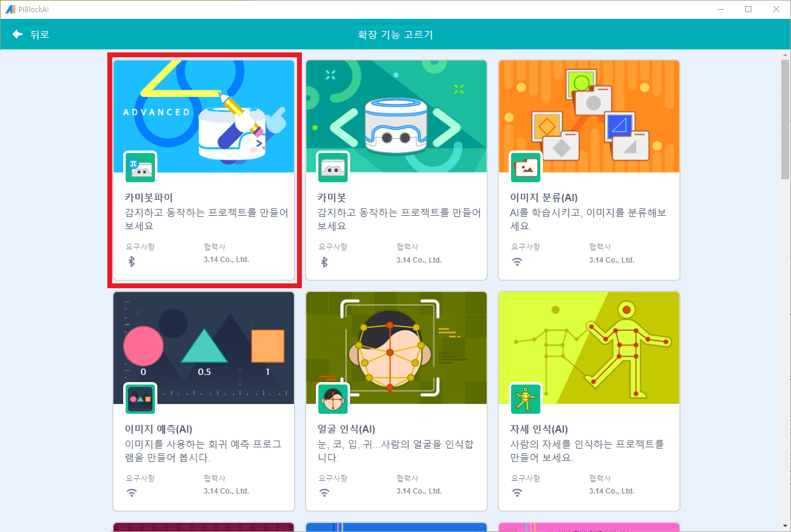The height and width of the screenshot is (532, 791).
Task: Click the 뒤로 back label
Action: pos(40,35)
